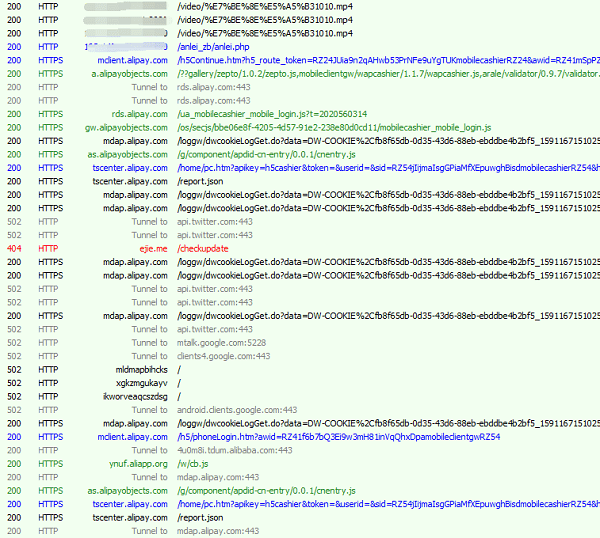The width and height of the screenshot is (600, 538).
Task: Click the ikworveaqcszdsg host row
Action: click(x=300, y=396)
